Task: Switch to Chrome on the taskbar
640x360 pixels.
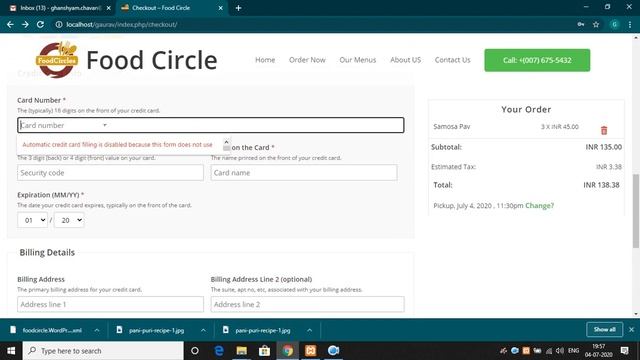Action: 288,351
